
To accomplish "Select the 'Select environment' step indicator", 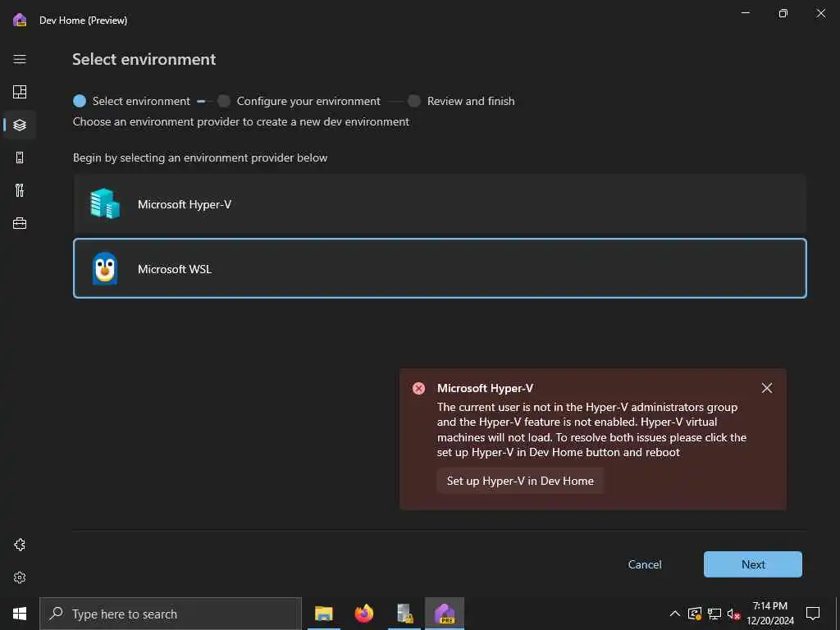I will point(132,101).
